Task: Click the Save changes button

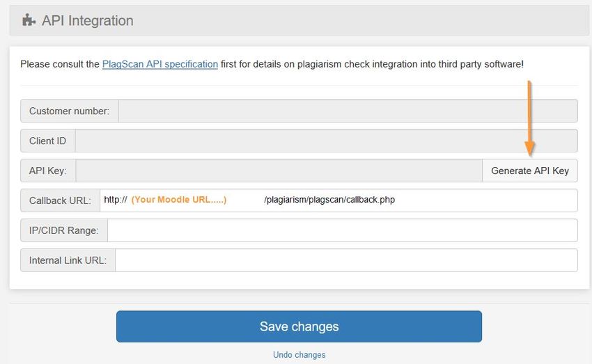Action: tap(299, 326)
